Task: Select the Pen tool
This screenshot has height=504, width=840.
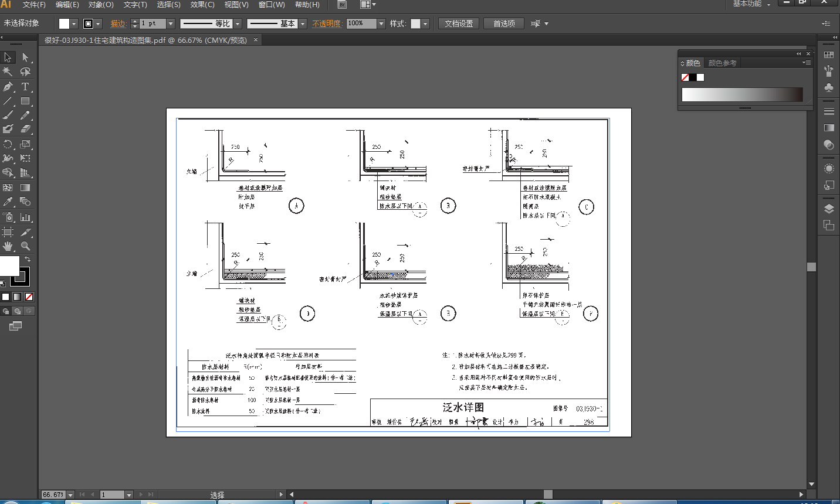Action: (x=8, y=87)
